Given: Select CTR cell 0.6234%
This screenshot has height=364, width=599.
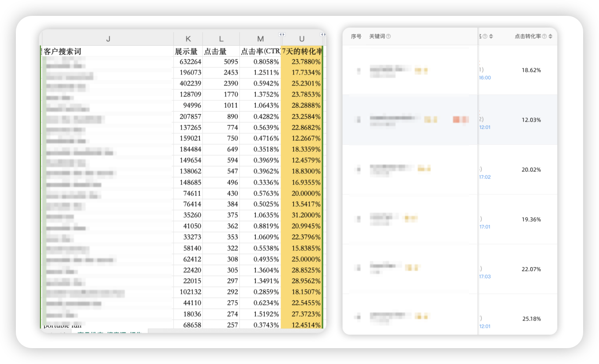Looking at the screenshot, I should pos(260,303).
